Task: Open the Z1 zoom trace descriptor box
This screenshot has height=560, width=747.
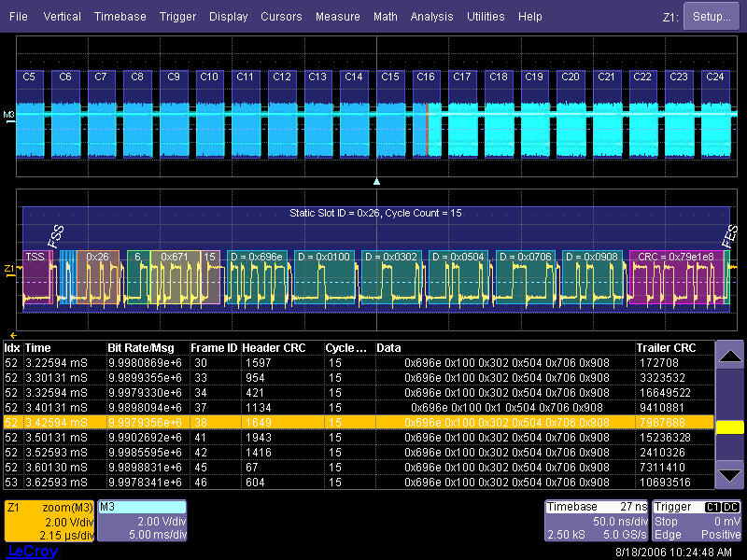Action: pyautogui.click(x=49, y=520)
